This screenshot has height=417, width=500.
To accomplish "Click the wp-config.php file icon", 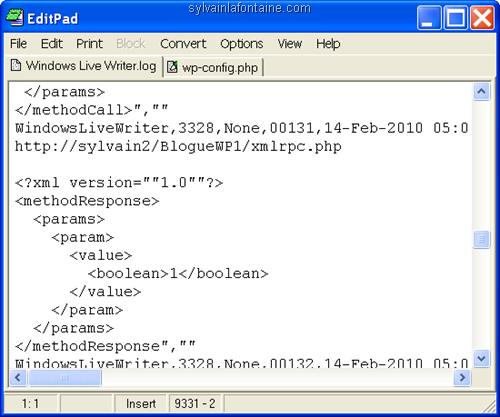I will coord(172,67).
